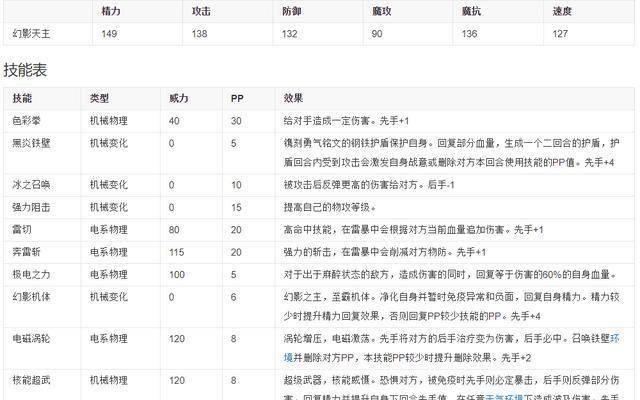
Task: Click the 类型 header in skill table
Action: tap(99, 98)
